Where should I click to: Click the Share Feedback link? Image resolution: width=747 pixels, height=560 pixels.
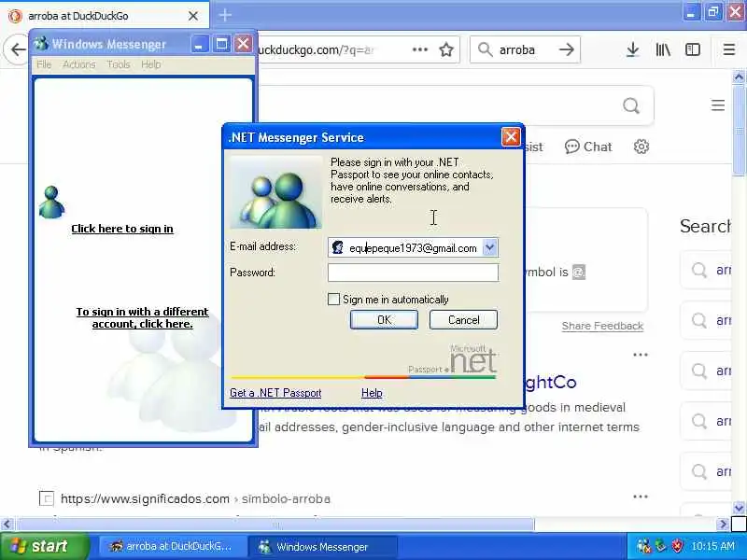[x=602, y=326]
